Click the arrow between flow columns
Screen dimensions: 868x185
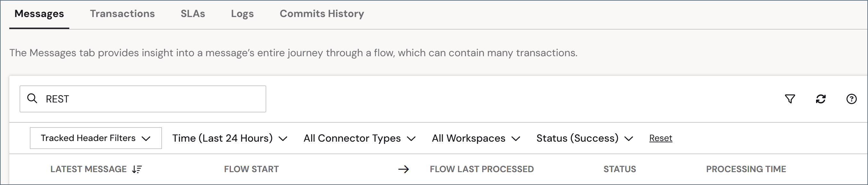pyautogui.click(x=403, y=169)
